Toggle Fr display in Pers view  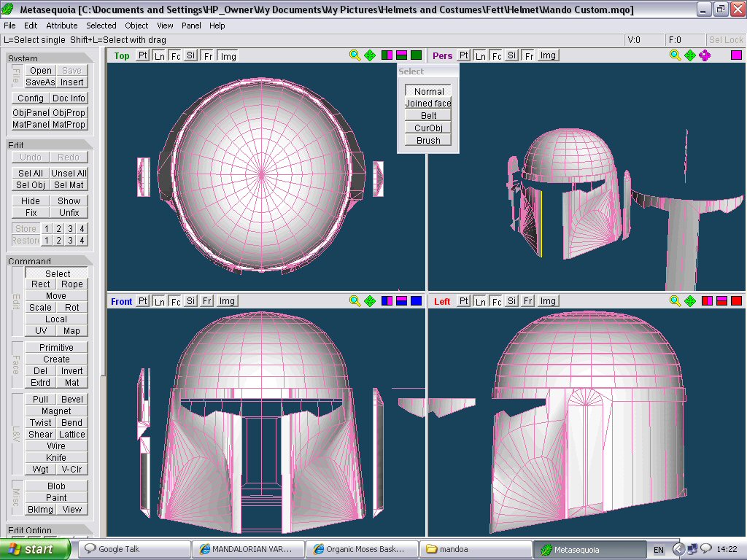point(528,55)
